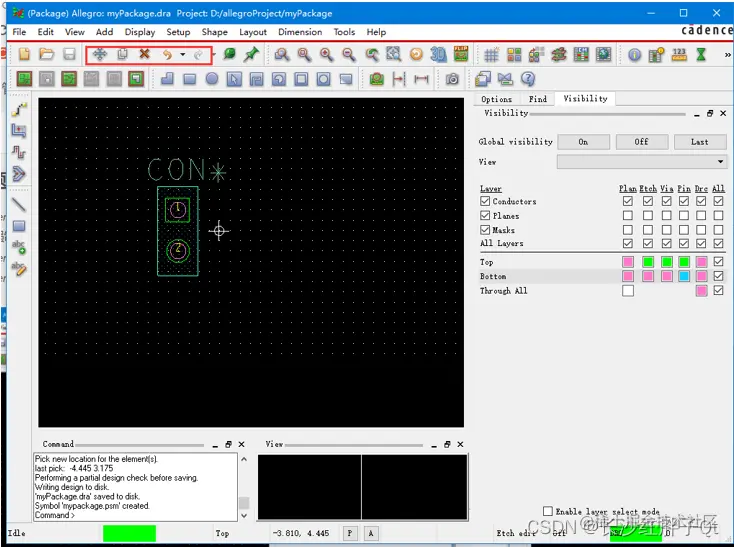Click the Global visibility Last button
Viewport: 734px width, 547px height.
[x=700, y=142]
